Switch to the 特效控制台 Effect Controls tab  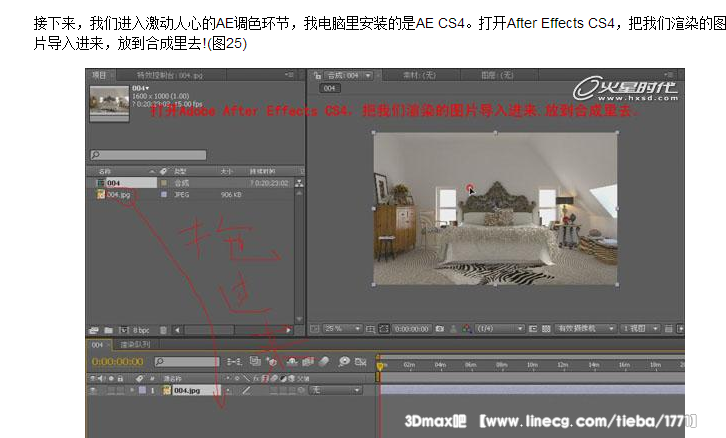(x=169, y=75)
